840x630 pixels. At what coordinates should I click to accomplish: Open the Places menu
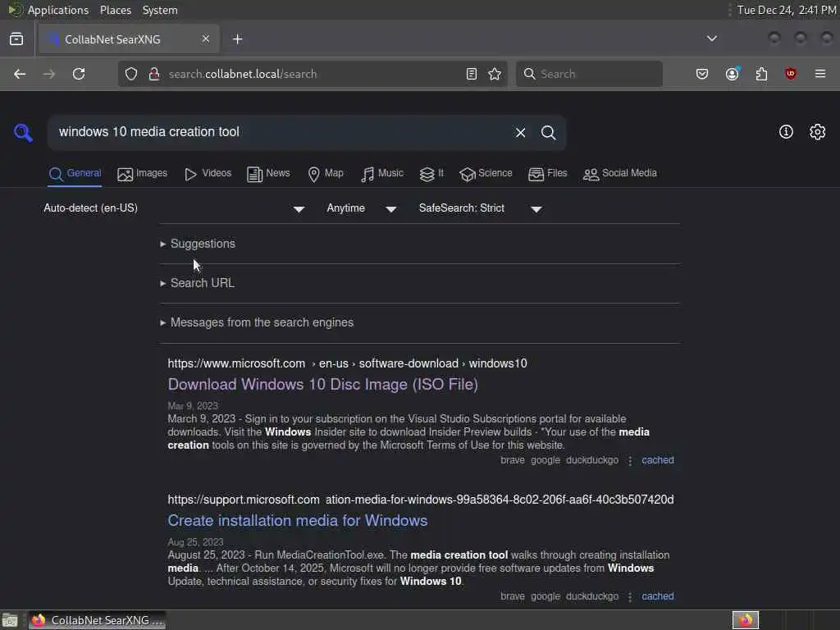click(x=115, y=10)
